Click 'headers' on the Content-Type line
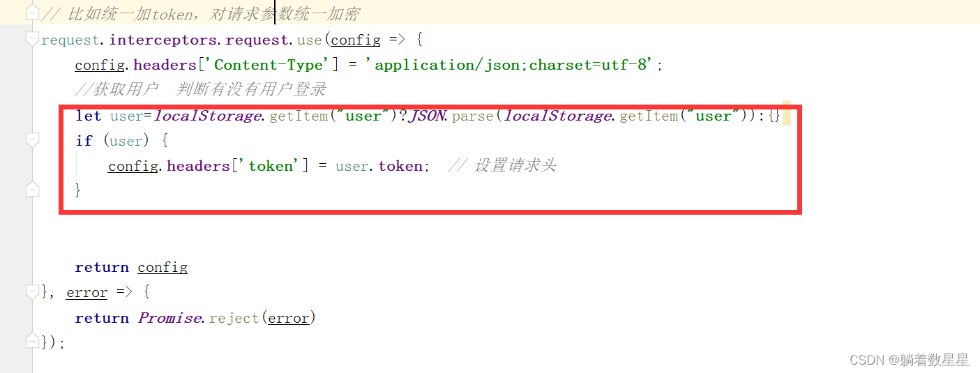 [x=165, y=65]
